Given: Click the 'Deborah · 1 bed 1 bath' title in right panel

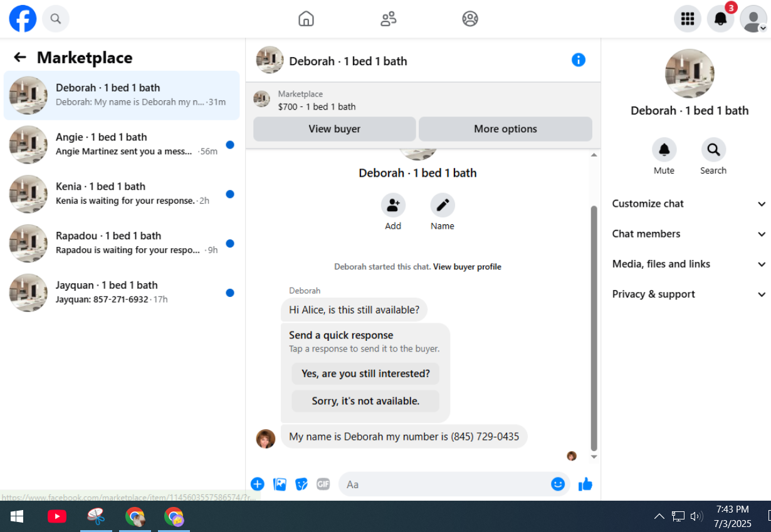Looking at the screenshot, I should point(690,110).
